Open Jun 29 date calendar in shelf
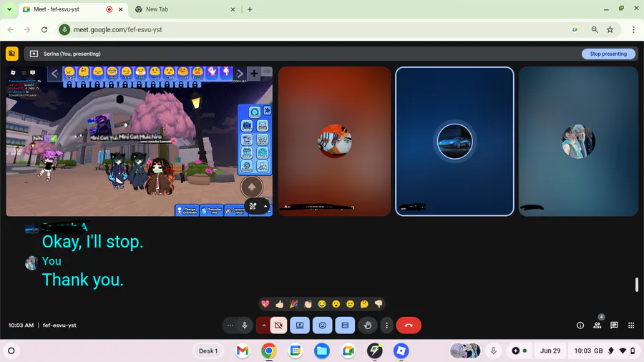This screenshot has width=644, height=362. [x=550, y=351]
